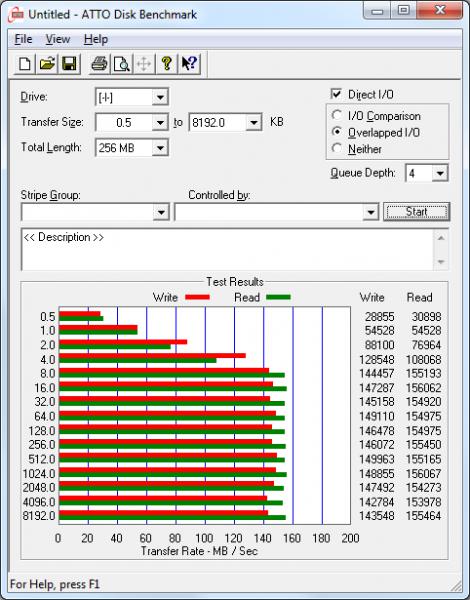This screenshot has width=470, height=600.
Task: Open the Transfer Size minimum 0.5 dropdown
Action: (160, 123)
